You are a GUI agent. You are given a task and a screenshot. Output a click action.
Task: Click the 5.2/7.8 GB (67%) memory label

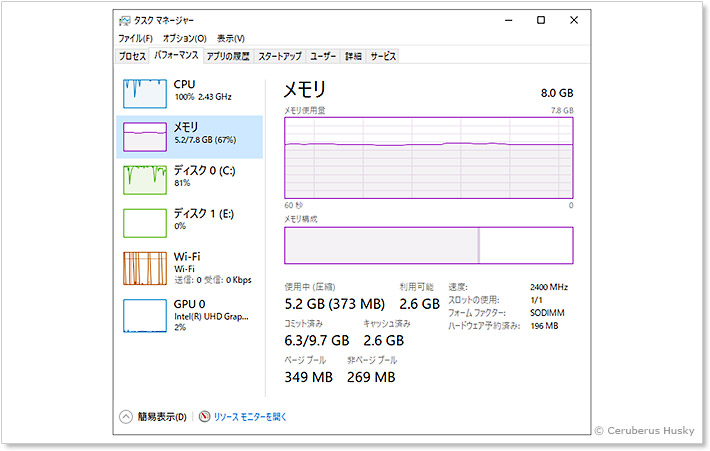(x=205, y=140)
